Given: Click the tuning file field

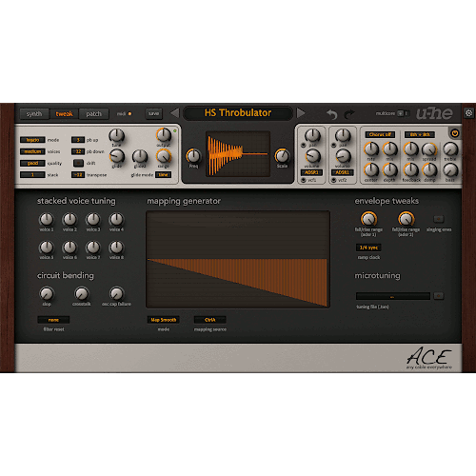Looking at the screenshot, I should [x=393, y=296].
